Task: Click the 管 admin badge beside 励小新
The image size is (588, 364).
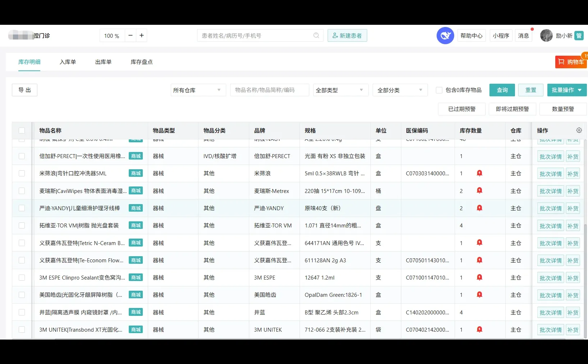Action: [x=579, y=36]
